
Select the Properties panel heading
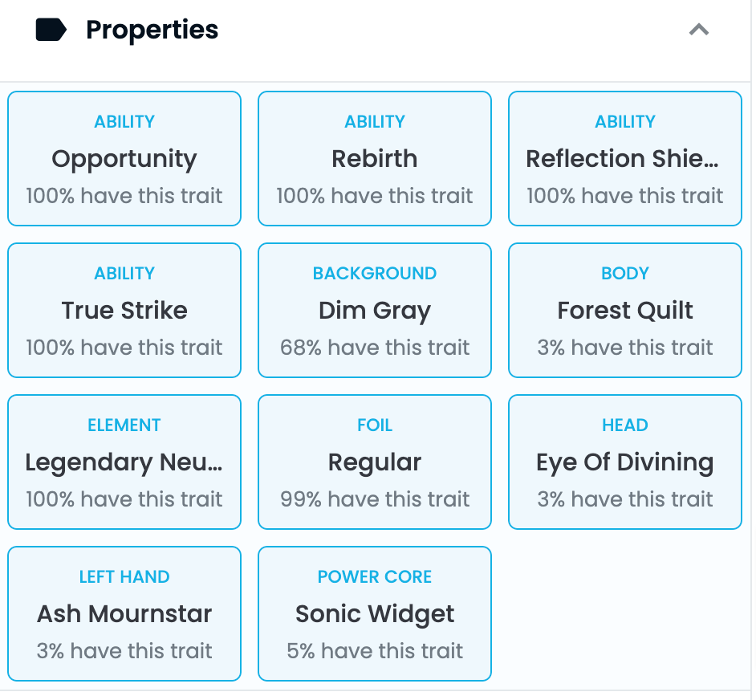tap(152, 30)
